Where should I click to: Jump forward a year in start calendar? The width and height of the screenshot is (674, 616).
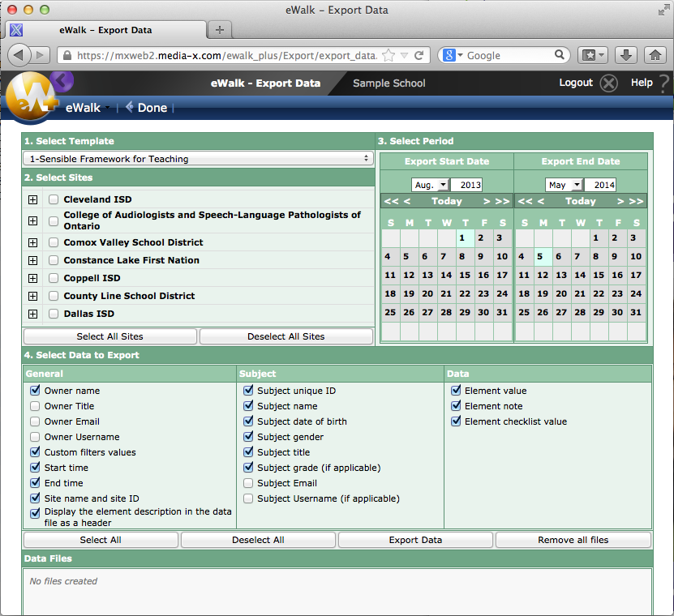(502, 201)
